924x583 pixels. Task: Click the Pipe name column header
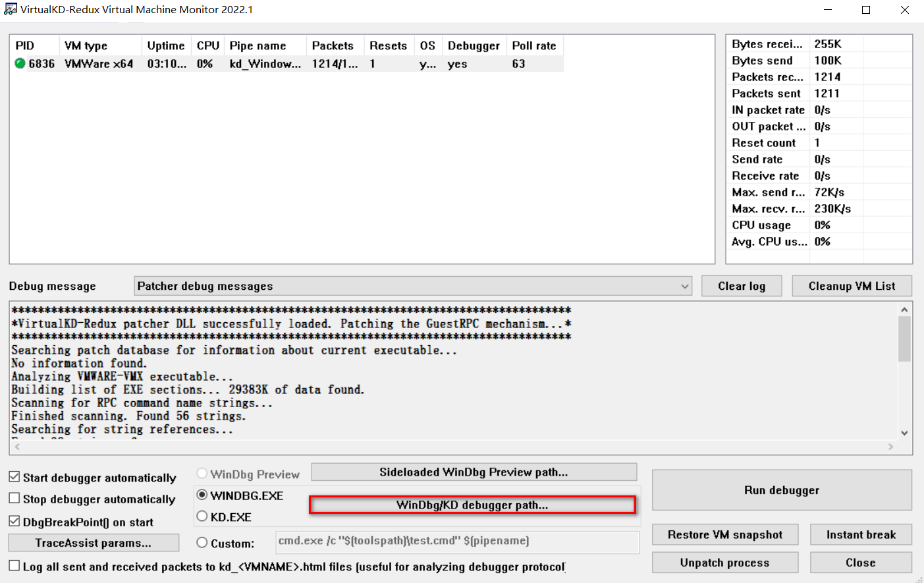pyautogui.click(x=265, y=45)
